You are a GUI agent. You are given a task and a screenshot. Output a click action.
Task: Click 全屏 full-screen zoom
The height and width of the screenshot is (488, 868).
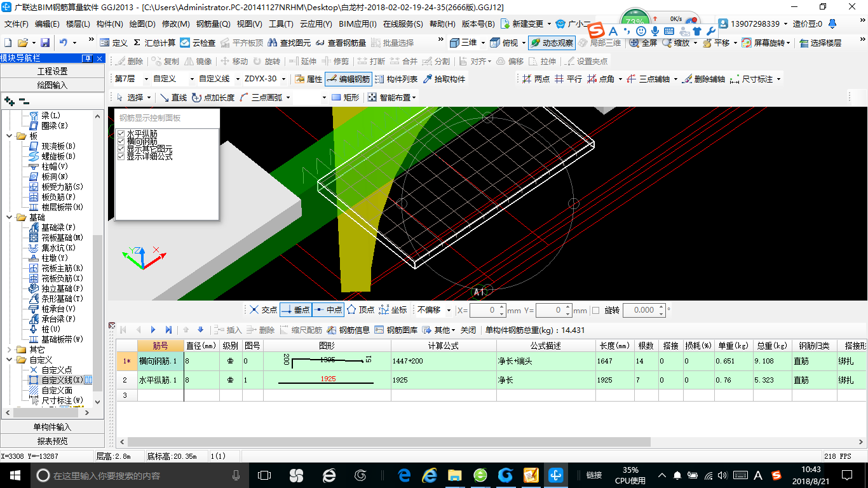[644, 43]
